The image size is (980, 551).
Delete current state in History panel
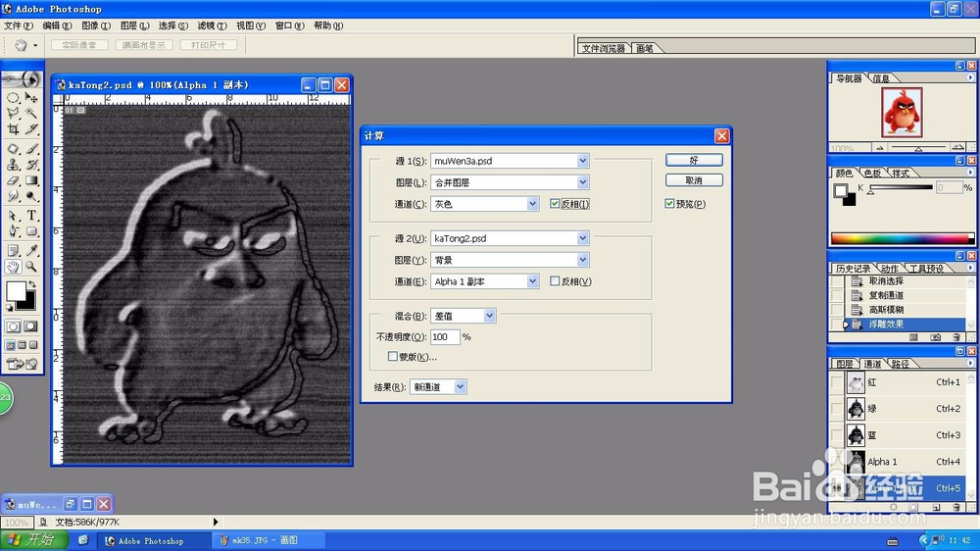(x=956, y=337)
